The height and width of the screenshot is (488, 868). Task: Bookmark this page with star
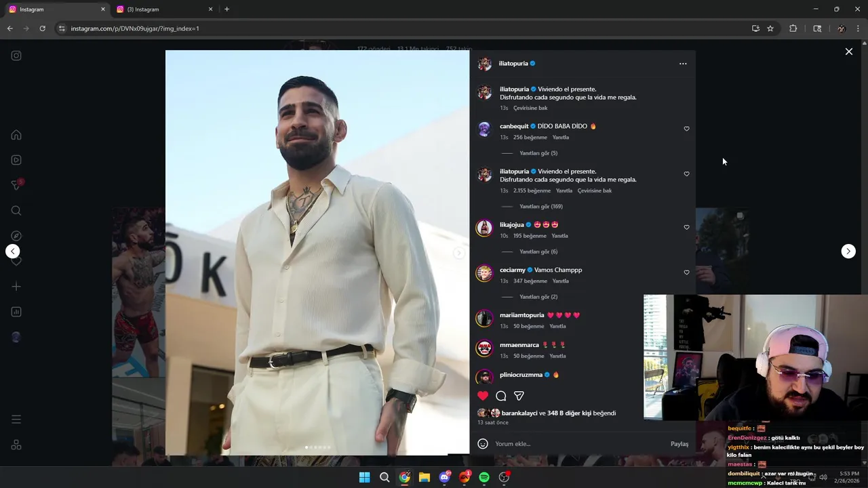click(770, 28)
